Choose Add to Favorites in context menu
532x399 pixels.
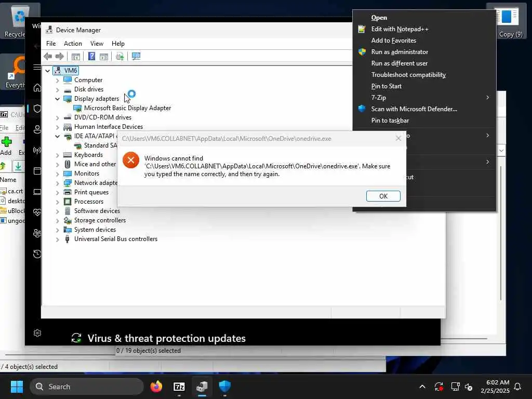pos(424,41)
